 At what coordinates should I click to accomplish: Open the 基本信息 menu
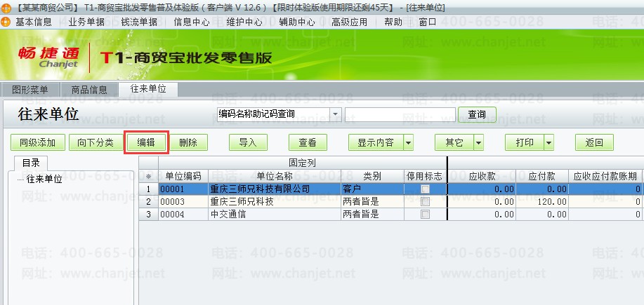[x=34, y=22]
